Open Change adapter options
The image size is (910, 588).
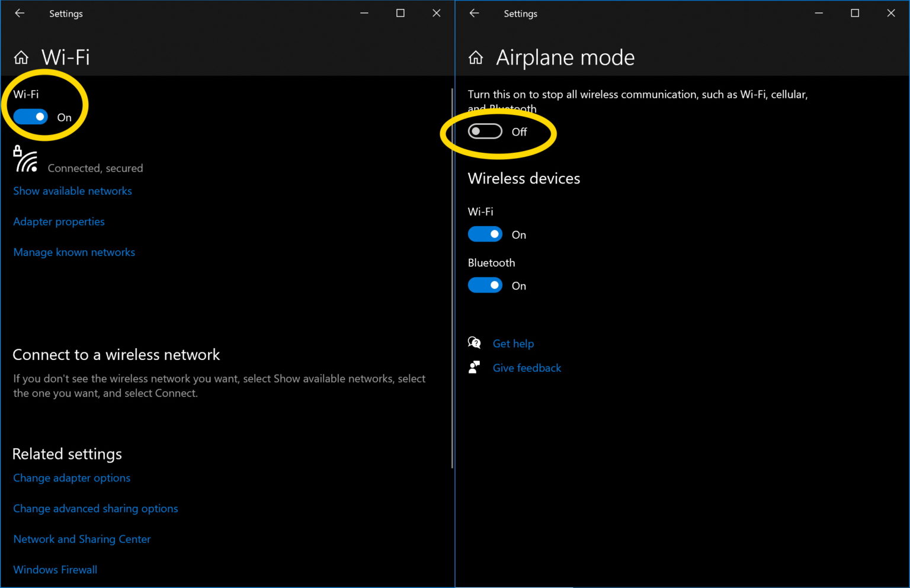[72, 478]
